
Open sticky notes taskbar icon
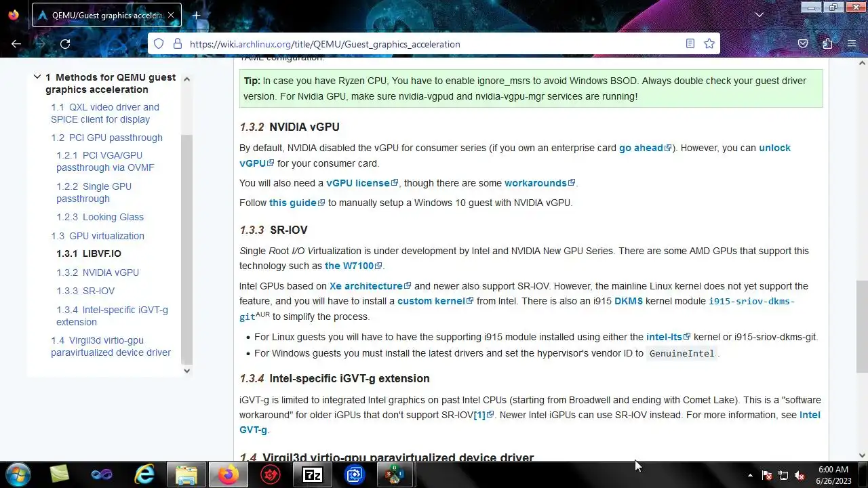coord(60,475)
